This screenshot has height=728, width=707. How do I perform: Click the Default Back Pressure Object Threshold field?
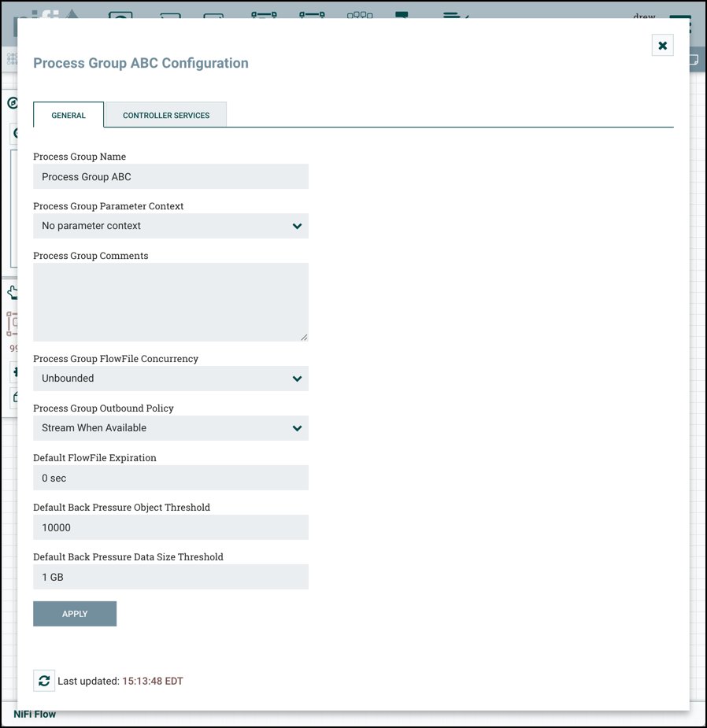click(x=171, y=527)
